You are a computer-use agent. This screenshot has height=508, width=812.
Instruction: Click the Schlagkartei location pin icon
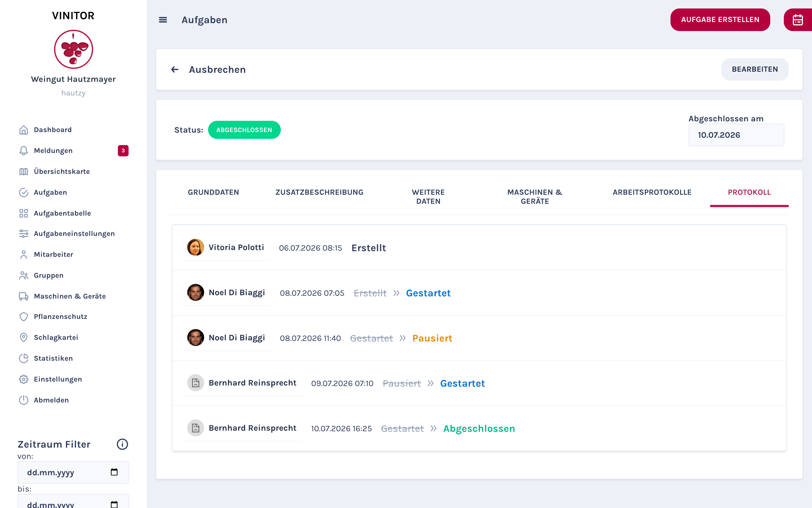pos(23,337)
